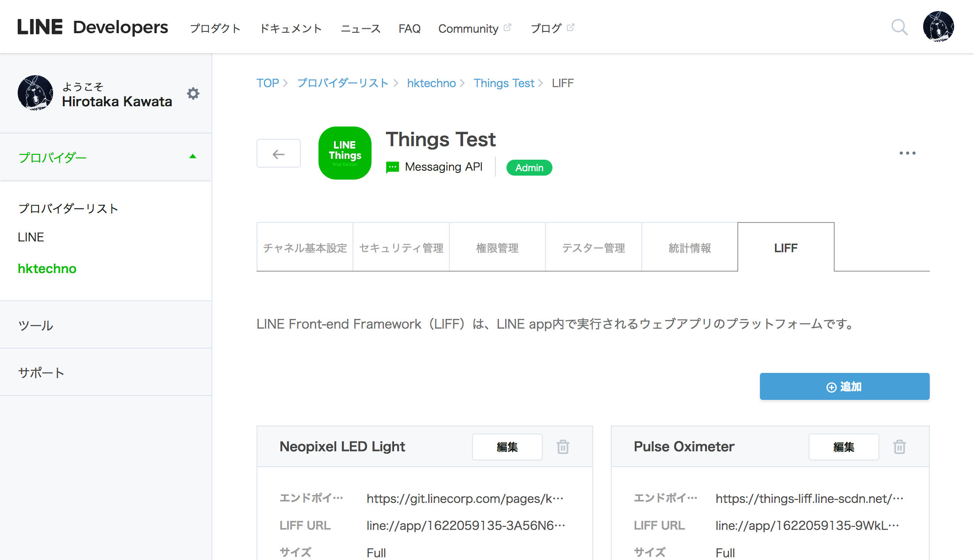This screenshot has height=560, width=974.
Task: Click the Neopixel git.linecorp.com endpoint URL
Action: 465,499
